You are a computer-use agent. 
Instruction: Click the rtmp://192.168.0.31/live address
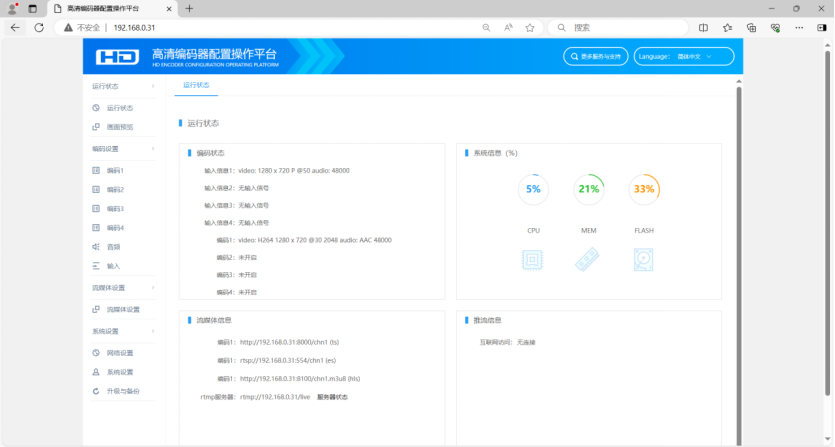coord(275,397)
